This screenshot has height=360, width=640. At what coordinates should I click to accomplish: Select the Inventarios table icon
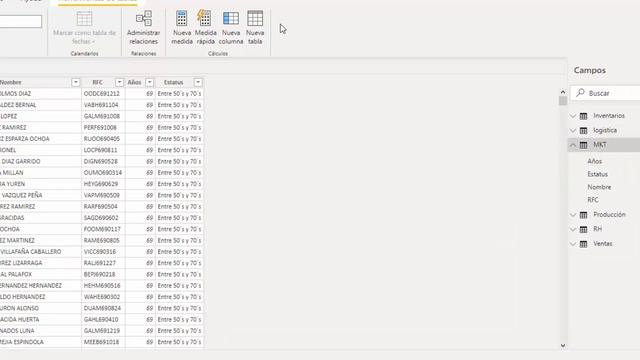coord(584,116)
